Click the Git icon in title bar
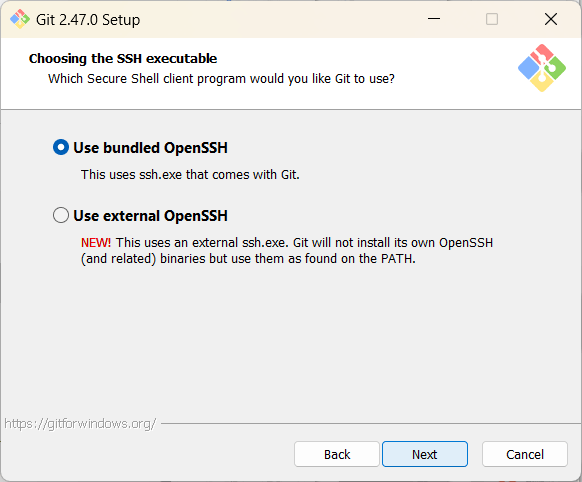Image resolution: width=582 pixels, height=482 pixels. pos(20,19)
